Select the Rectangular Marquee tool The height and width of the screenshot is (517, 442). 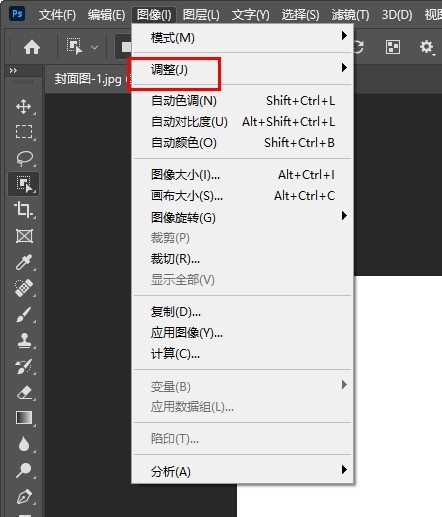click(24, 132)
